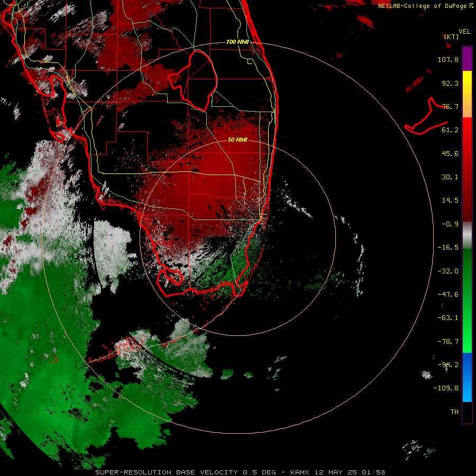This screenshot has width=476, height=476.
Task: Click the VEL legend title
Action: click(464, 32)
